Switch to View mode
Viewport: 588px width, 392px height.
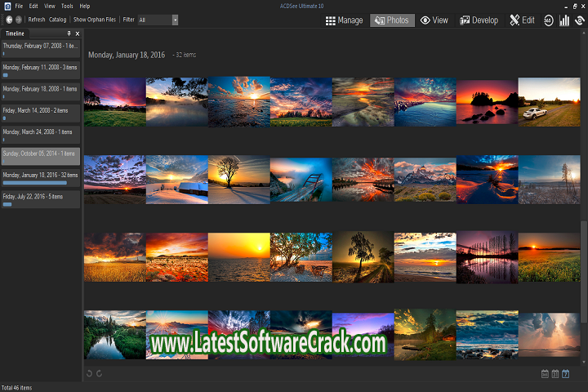coord(434,20)
